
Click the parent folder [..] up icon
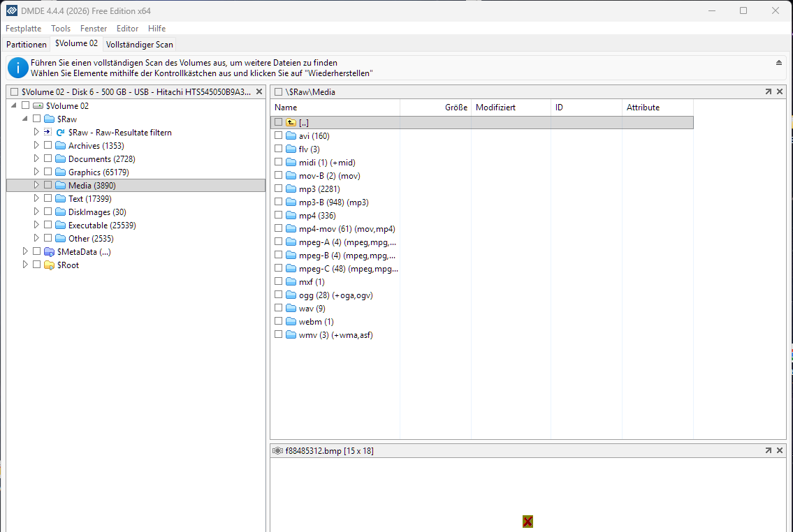(291, 122)
